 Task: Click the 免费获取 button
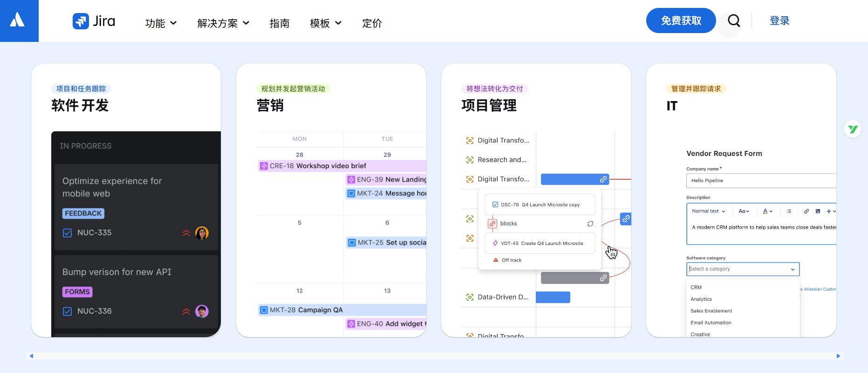[680, 20]
